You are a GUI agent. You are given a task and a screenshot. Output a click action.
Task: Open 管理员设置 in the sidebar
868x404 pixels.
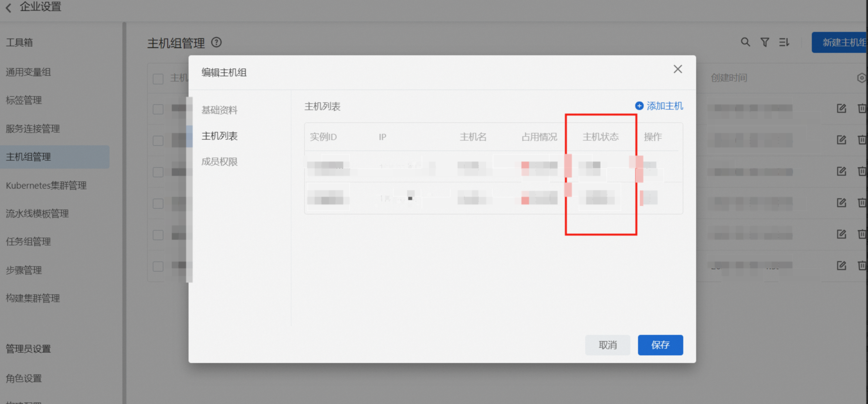(x=29, y=349)
